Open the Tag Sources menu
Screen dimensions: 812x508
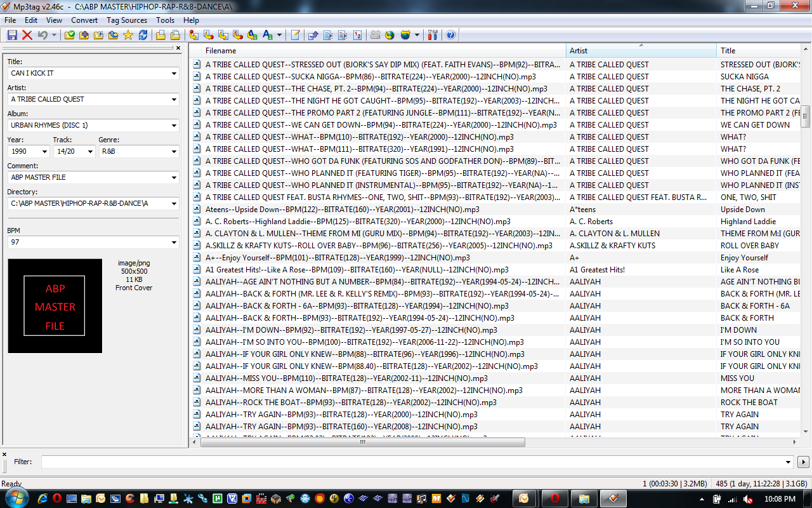pyautogui.click(x=127, y=20)
